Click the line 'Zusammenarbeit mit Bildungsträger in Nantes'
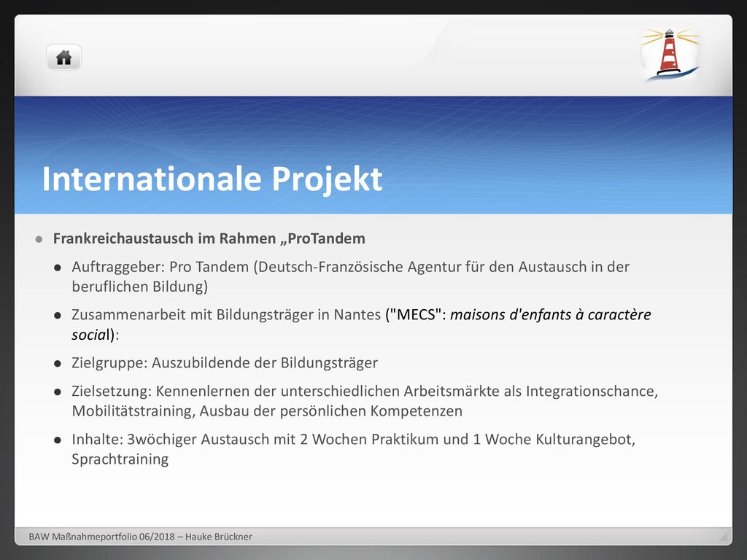 [226, 314]
